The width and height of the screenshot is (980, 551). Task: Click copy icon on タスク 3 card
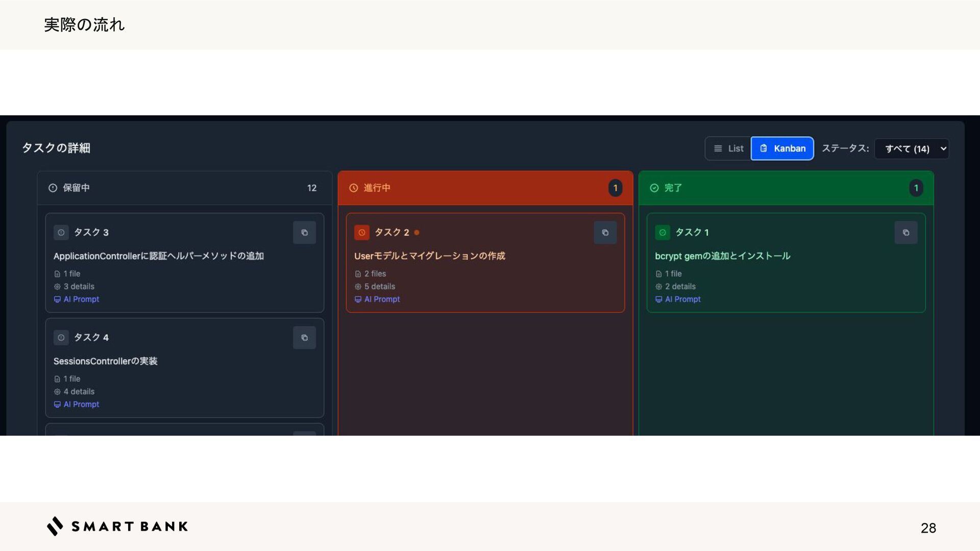[304, 233]
